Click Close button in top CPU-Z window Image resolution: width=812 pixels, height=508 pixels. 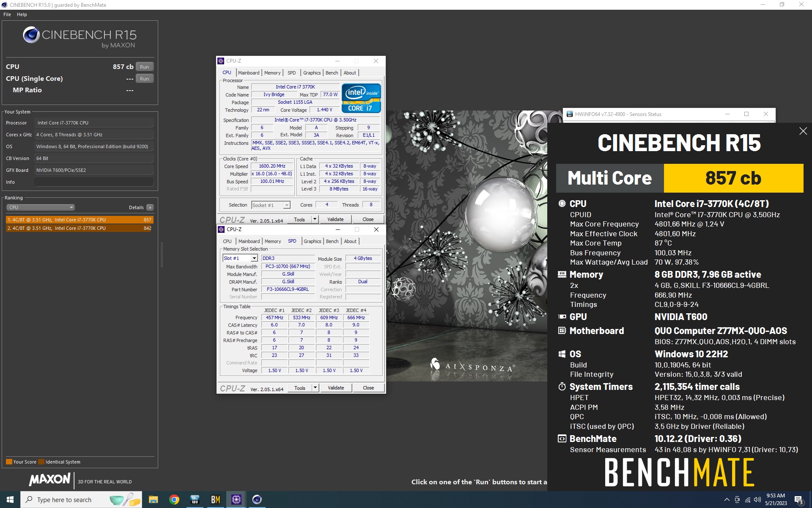pyautogui.click(x=368, y=219)
